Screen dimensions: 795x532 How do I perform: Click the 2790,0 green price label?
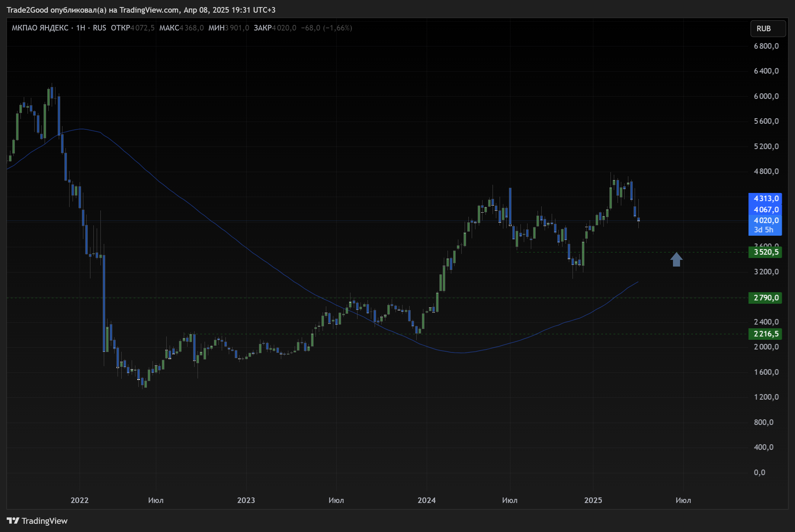pyautogui.click(x=765, y=298)
